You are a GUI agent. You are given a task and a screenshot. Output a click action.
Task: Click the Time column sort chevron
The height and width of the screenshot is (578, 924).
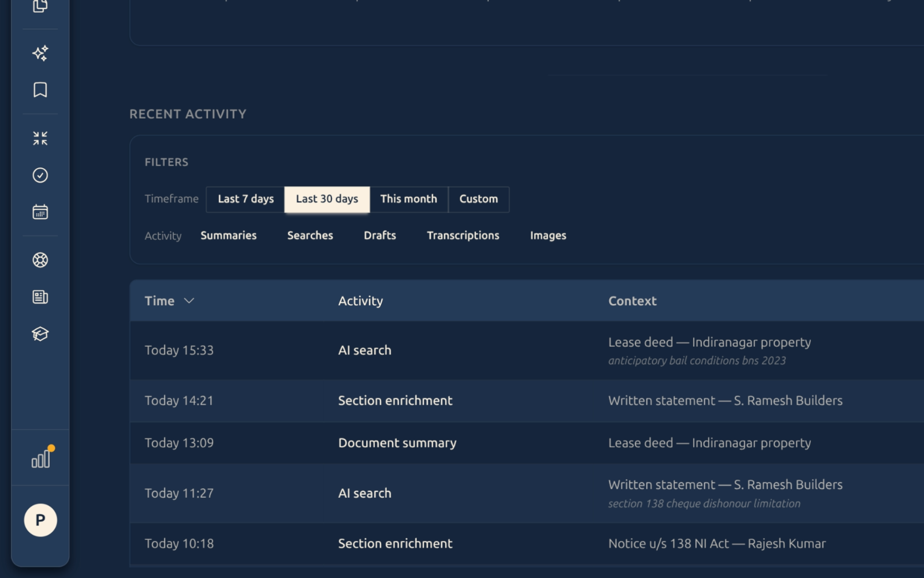point(189,301)
